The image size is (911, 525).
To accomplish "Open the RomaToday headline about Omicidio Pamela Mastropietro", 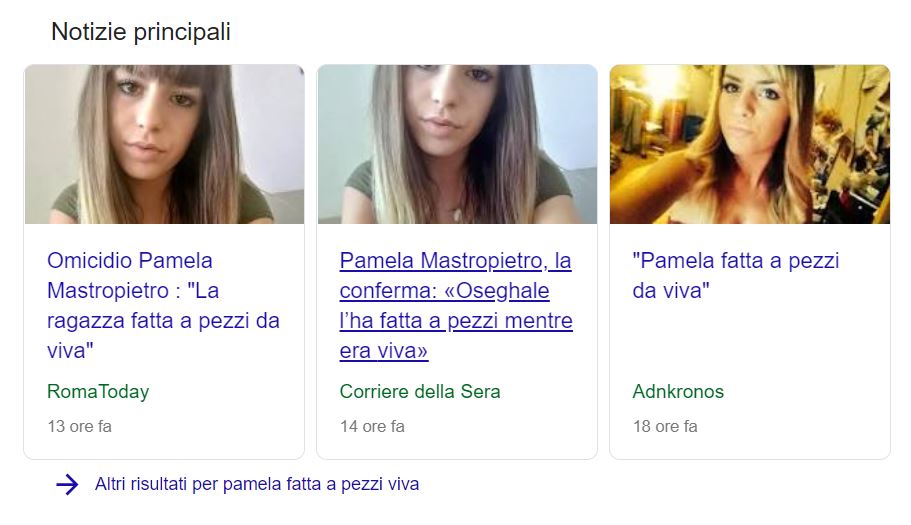I will pos(163,305).
